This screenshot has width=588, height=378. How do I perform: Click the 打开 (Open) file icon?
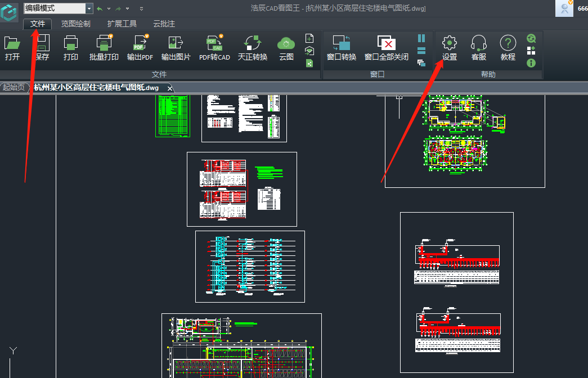point(12,48)
